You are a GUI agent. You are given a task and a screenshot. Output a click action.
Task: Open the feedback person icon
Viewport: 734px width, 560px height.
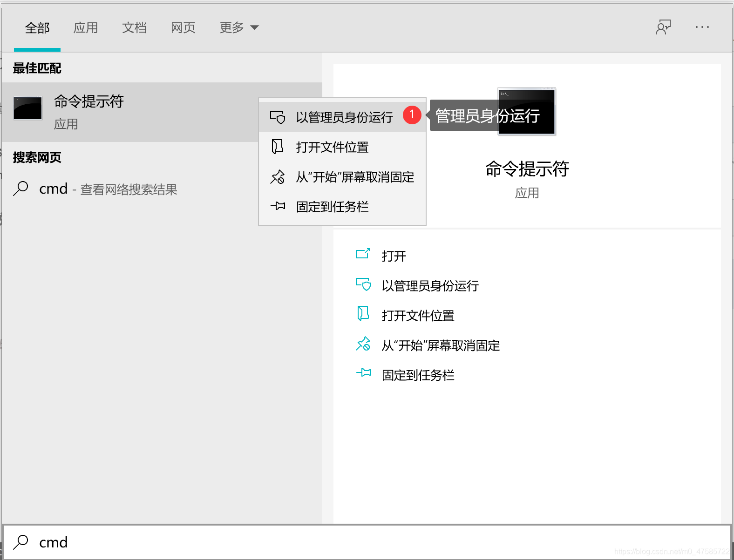coord(663,27)
